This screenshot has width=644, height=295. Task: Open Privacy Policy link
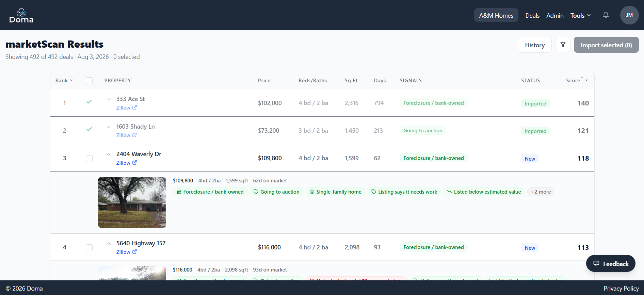tap(621, 289)
